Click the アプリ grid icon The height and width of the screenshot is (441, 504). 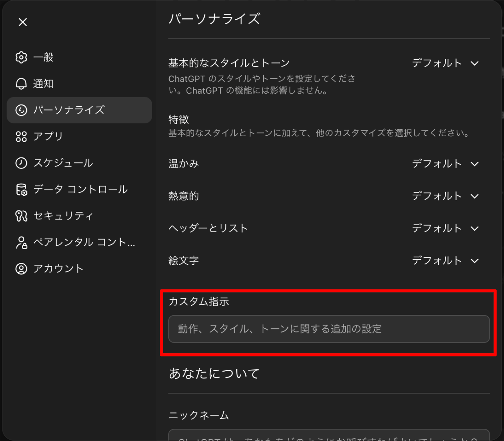(x=21, y=137)
